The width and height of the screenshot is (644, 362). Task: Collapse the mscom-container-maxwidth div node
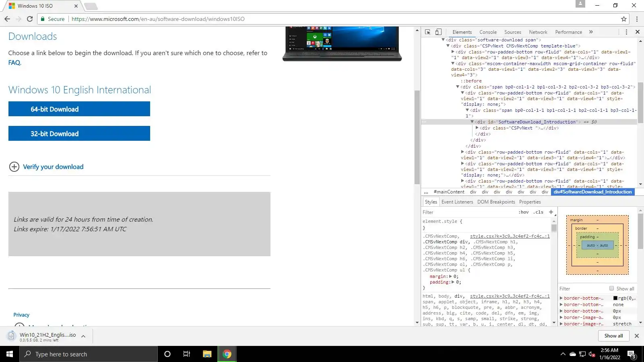tap(453, 64)
